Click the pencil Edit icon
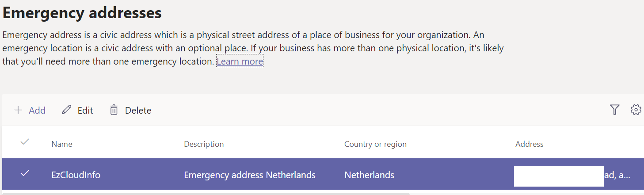 coord(66,110)
